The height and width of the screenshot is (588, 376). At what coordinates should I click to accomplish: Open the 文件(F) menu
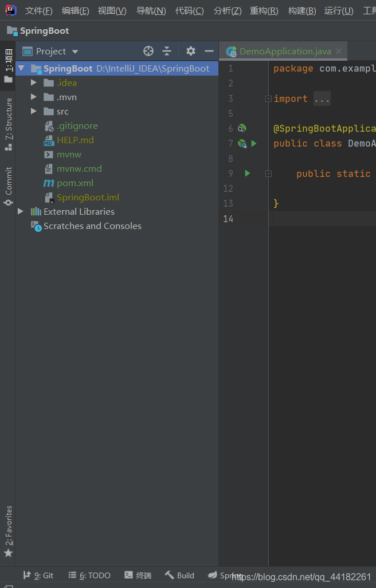point(38,10)
